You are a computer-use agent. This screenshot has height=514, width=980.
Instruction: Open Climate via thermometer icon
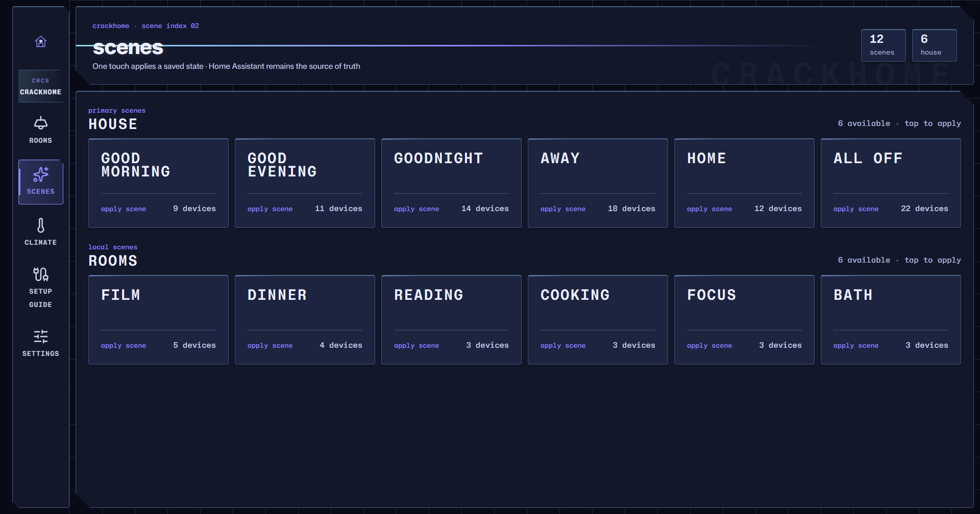pyautogui.click(x=41, y=225)
